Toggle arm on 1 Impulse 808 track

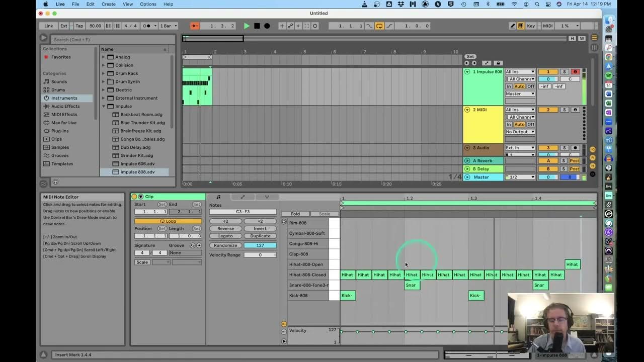575,72
